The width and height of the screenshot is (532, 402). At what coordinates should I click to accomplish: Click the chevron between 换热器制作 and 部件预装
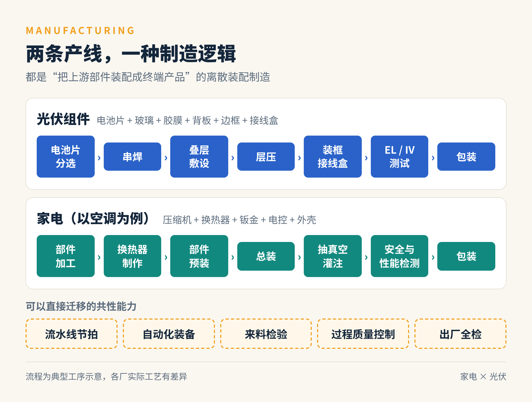pyautogui.click(x=166, y=257)
